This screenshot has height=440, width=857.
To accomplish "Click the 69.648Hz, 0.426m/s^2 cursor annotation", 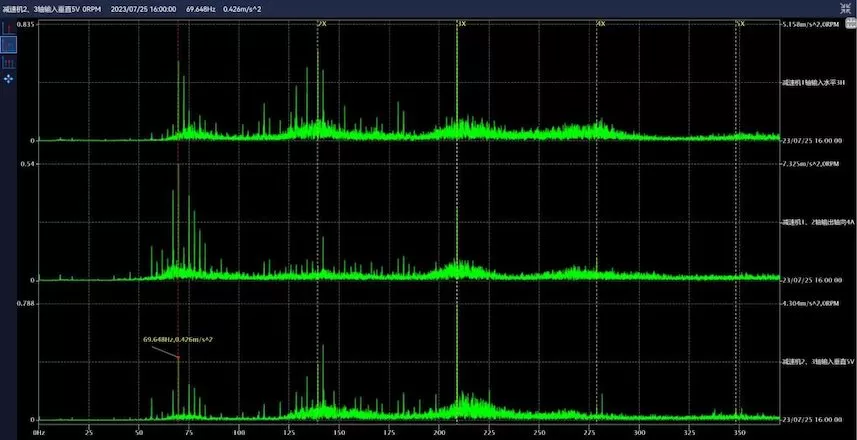I will (x=179, y=339).
